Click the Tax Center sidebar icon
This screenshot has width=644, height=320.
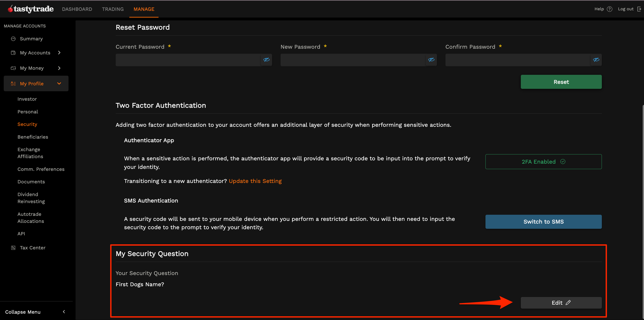pyautogui.click(x=13, y=248)
